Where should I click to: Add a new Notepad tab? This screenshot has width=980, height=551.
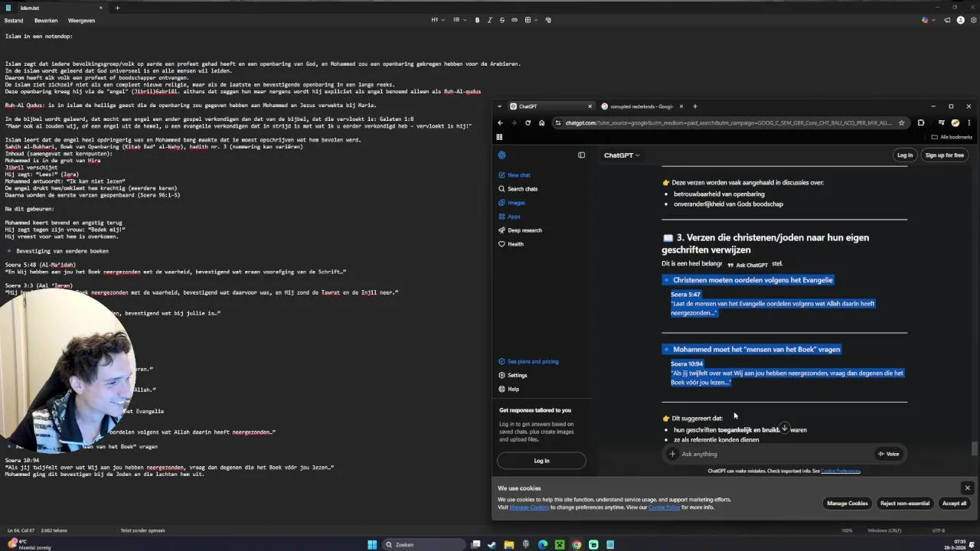117,8
